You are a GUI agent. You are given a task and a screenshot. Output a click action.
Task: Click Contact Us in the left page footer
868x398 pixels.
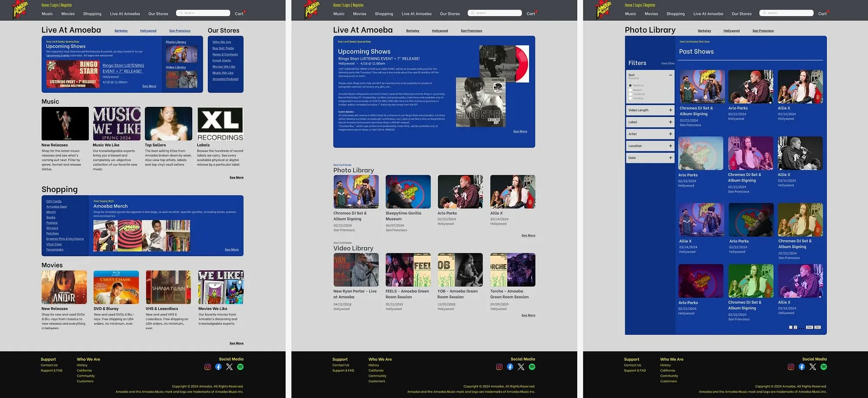pyautogui.click(x=49, y=365)
